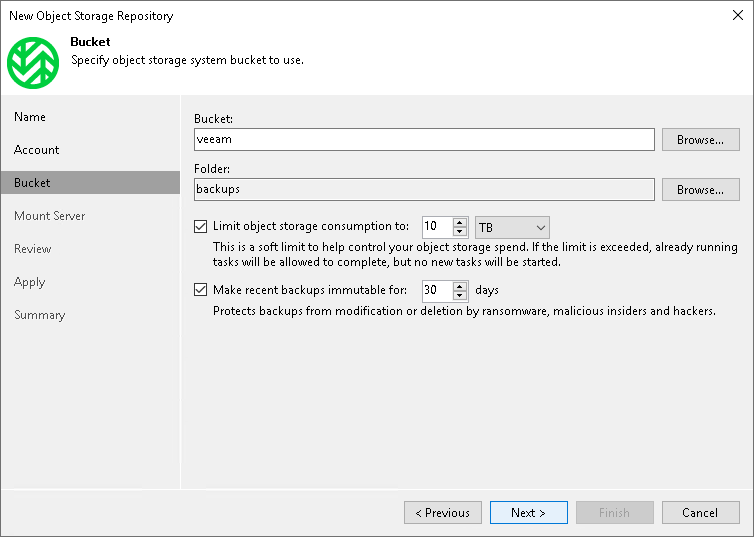This screenshot has height=537, width=754.
Task: Click the 'days' label text
Action: click(x=487, y=290)
